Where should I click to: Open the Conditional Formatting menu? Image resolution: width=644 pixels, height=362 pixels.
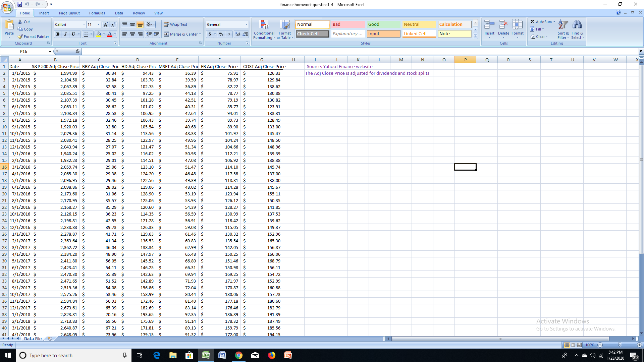(x=264, y=29)
